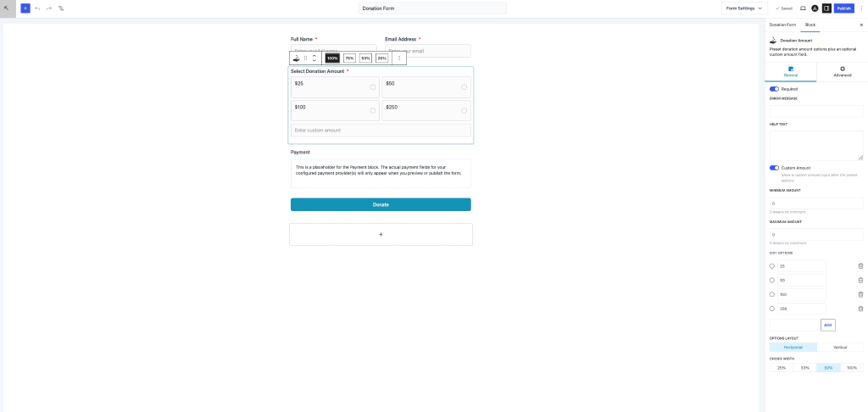Click the Error Message input field

click(x=816, y=111)
